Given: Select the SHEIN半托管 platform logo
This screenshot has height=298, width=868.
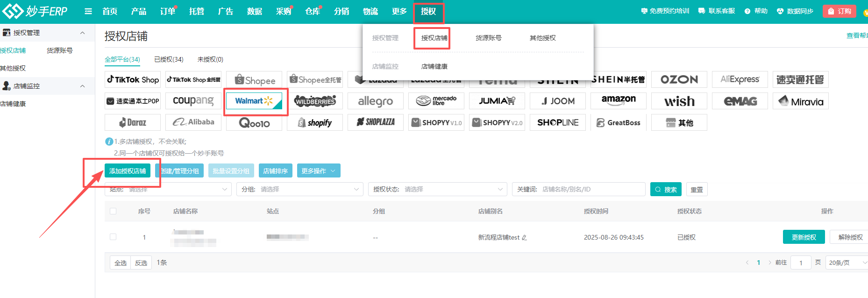Looking at the screenshot, I should (x=619, y=79).
